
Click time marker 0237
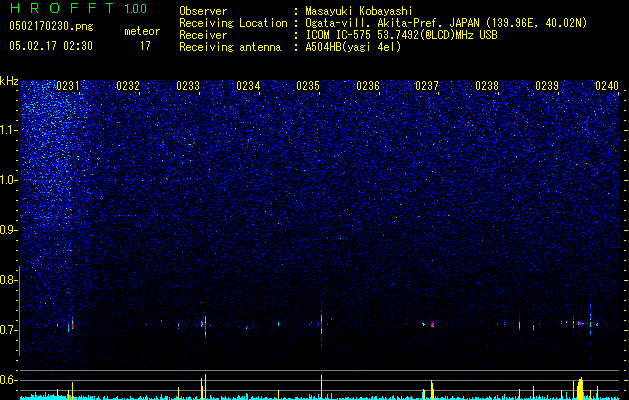(x=427, y=86)
